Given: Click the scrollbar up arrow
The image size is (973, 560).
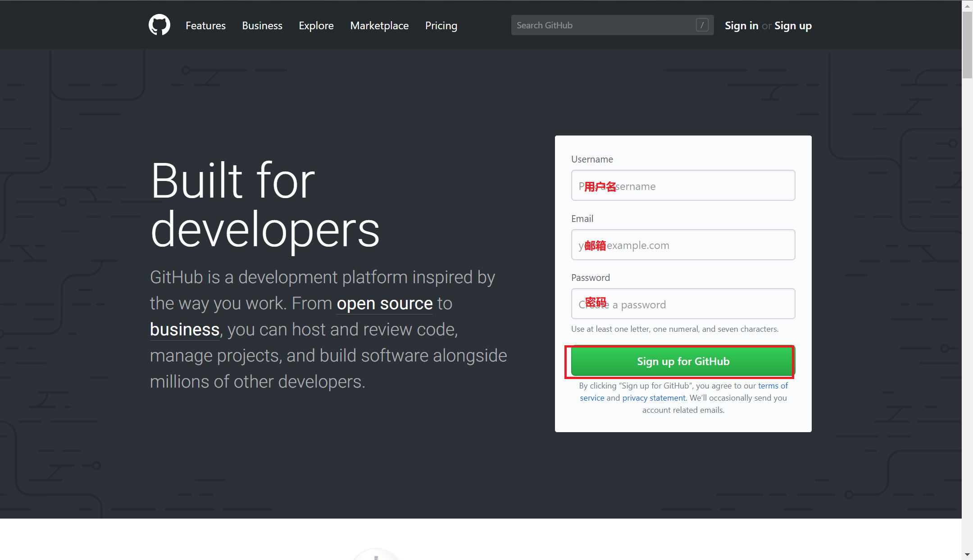Looking at the screenshot, I should tap(967, 5).
